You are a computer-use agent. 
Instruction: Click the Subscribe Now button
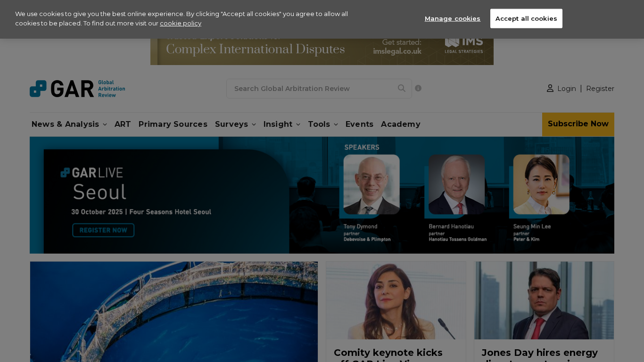coord(578,124)
